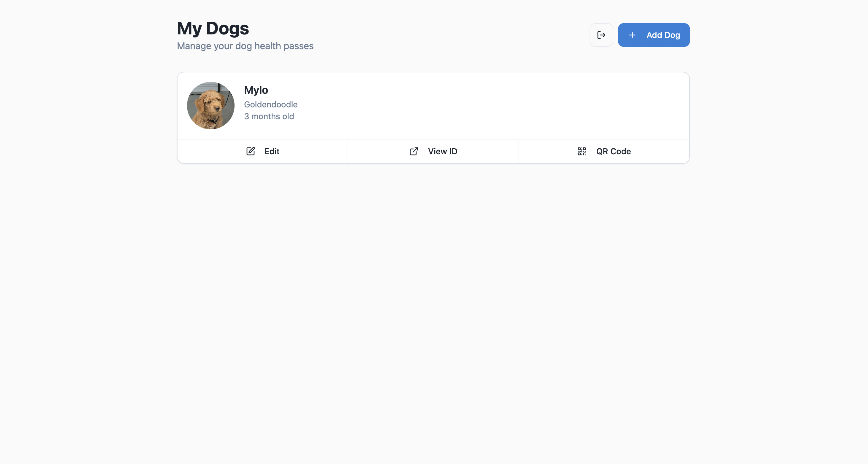Open the Edit action for Mylo

coord(262,151)
